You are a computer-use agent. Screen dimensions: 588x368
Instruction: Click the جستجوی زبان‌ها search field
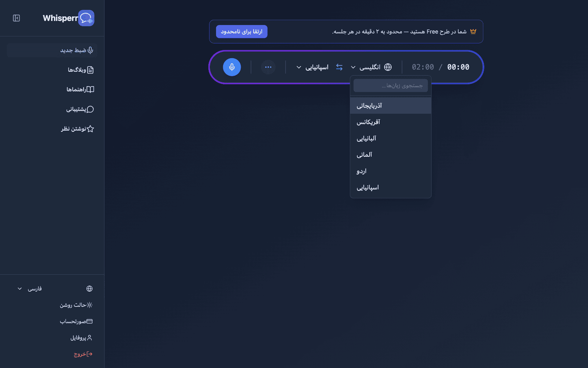(x=391, y=86)
